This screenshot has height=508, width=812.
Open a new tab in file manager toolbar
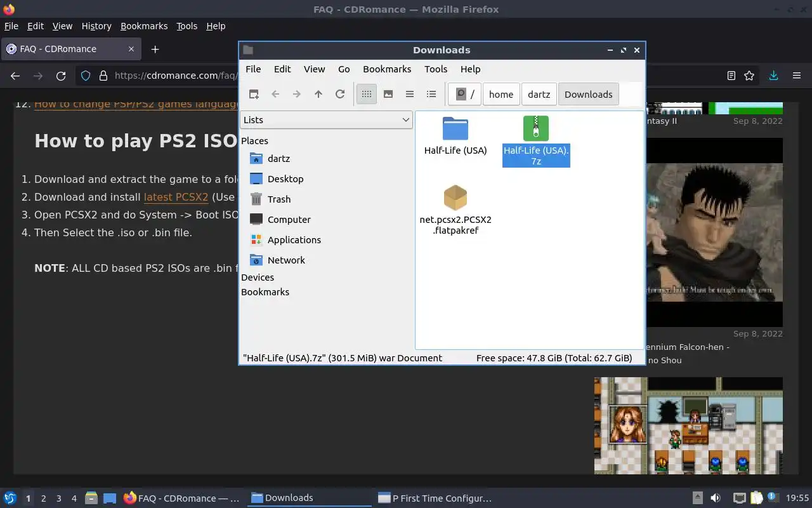[254, 94]
